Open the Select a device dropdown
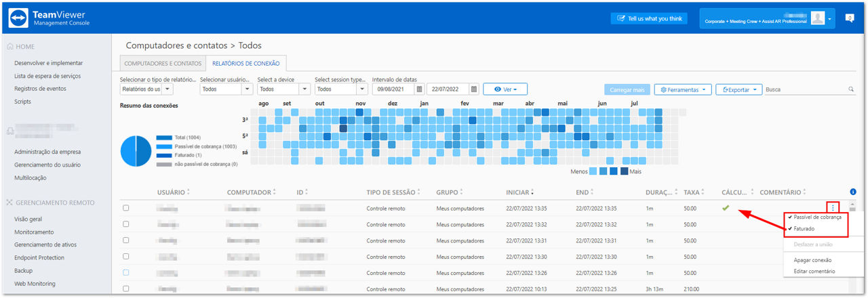 [283, 89]
